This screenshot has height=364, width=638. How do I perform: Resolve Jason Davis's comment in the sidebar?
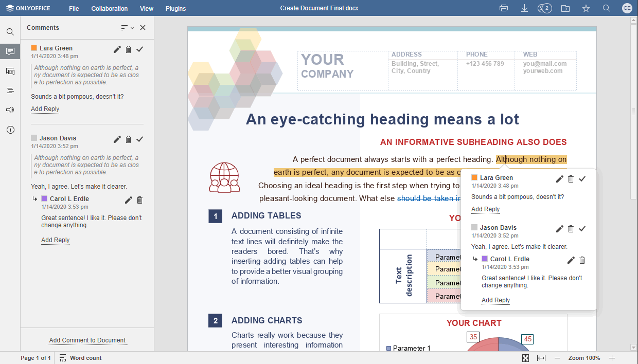coord(139,139)
